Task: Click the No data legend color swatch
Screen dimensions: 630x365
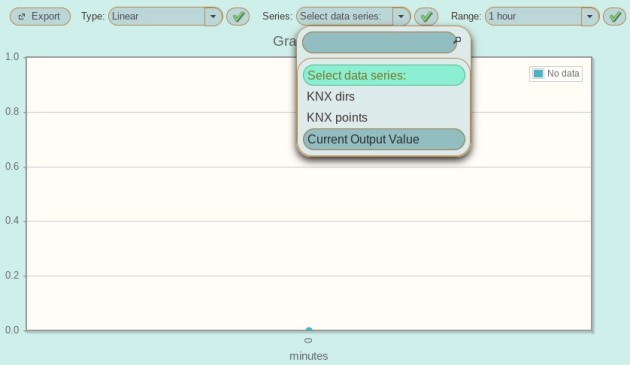Action: pos(538,74)
